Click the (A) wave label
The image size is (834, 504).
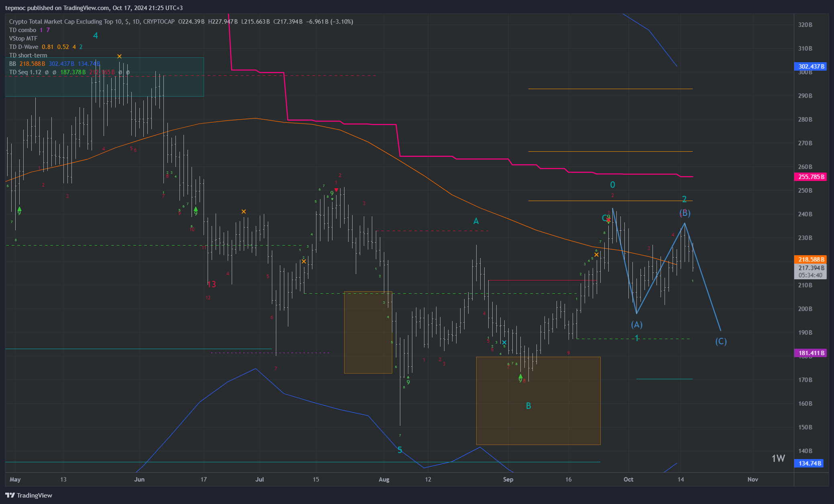pyautogui.click(x=637, y=324)
